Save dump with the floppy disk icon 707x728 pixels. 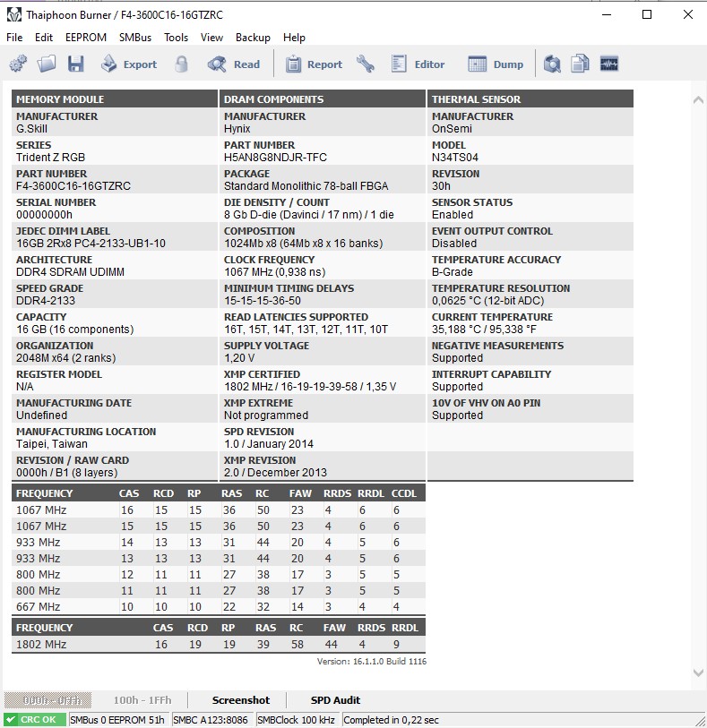coord(75,64)
